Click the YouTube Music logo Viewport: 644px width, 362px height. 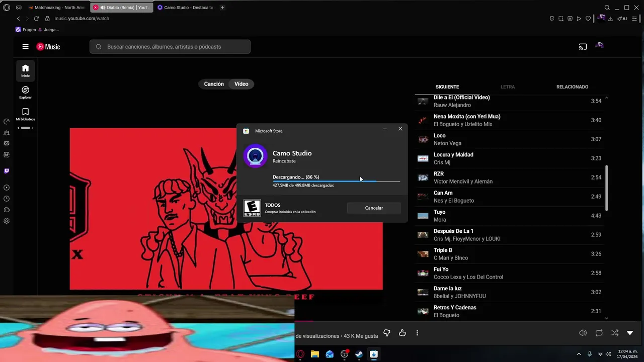[x=48, y=47]
